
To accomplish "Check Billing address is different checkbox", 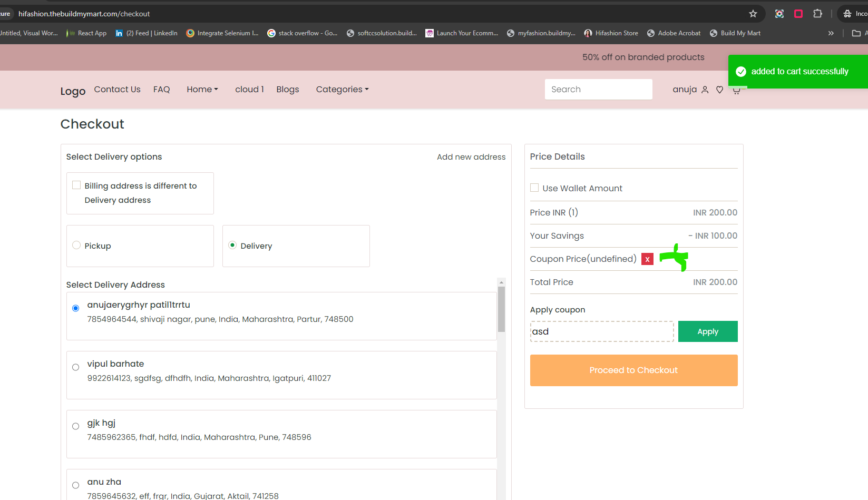I will click(76, 185).
